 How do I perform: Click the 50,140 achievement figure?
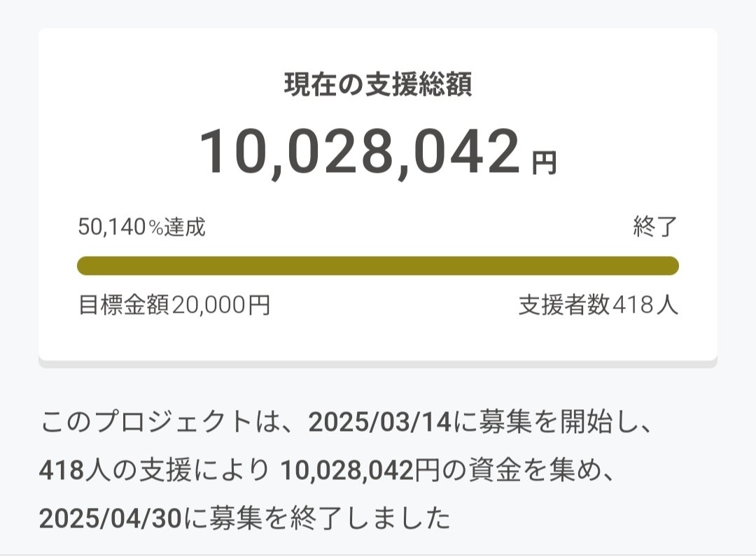[x=111, y=227]
